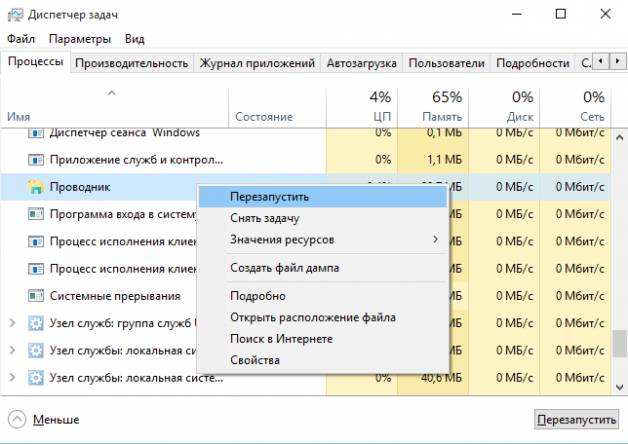Screen dimensions: 628x444
Task: Click the Проводник folder icon
Action: click(x=36, y=186)
